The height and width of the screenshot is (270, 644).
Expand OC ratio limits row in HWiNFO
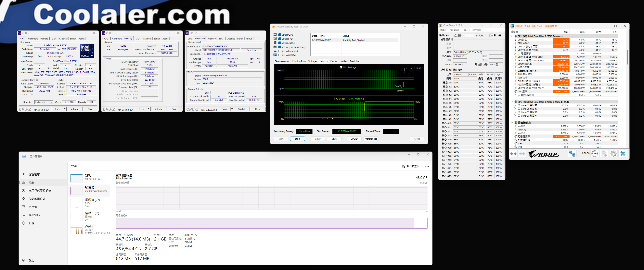point(515,95)
